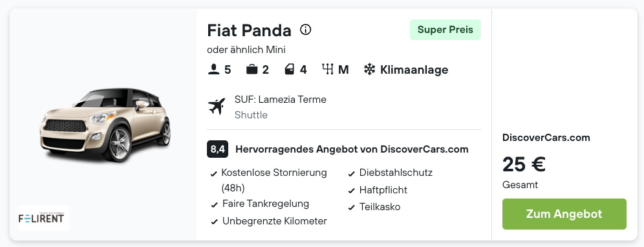This screenshot has height=247, width=644.
Task: Open the info icon next to Fiat Panda
Action: coord(306,30)
